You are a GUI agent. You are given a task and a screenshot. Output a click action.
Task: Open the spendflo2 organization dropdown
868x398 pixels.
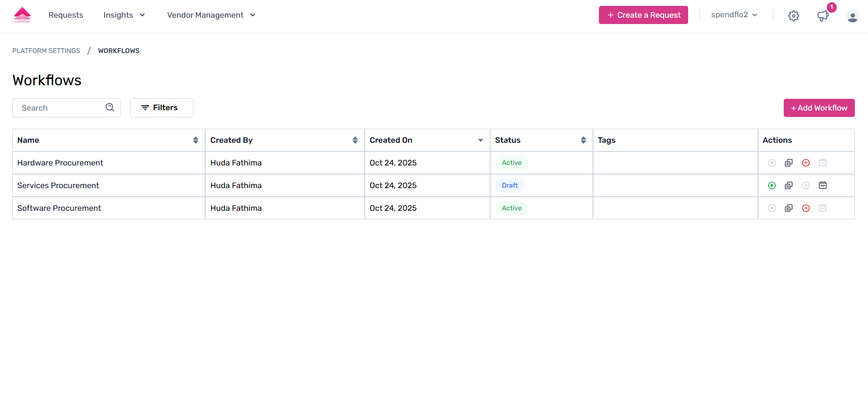point(734,15)
